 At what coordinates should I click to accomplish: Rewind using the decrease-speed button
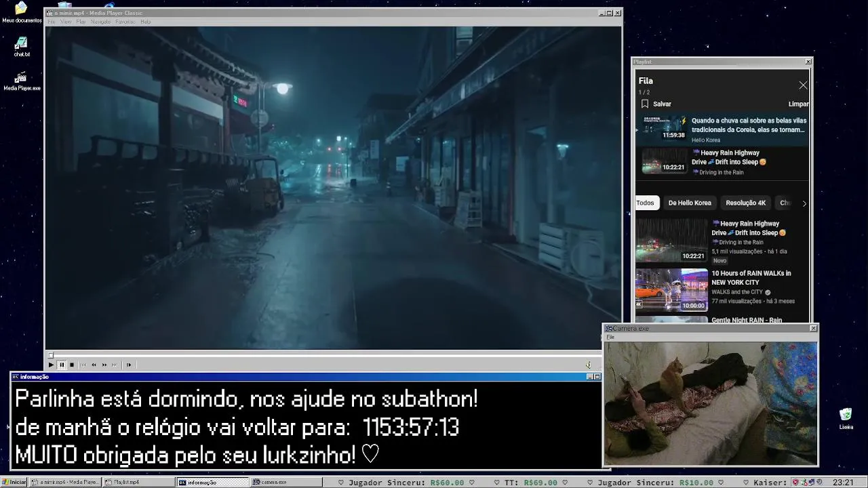(94, 365)
